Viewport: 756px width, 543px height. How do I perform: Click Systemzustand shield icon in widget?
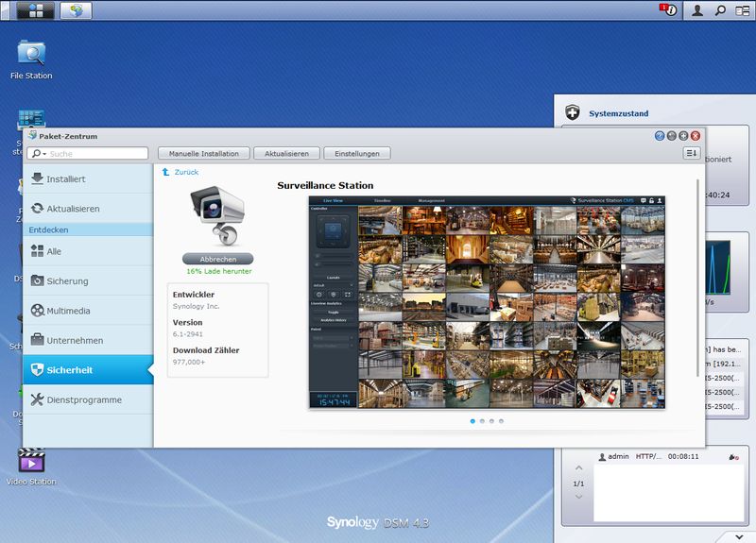click(x=573, y=112)
